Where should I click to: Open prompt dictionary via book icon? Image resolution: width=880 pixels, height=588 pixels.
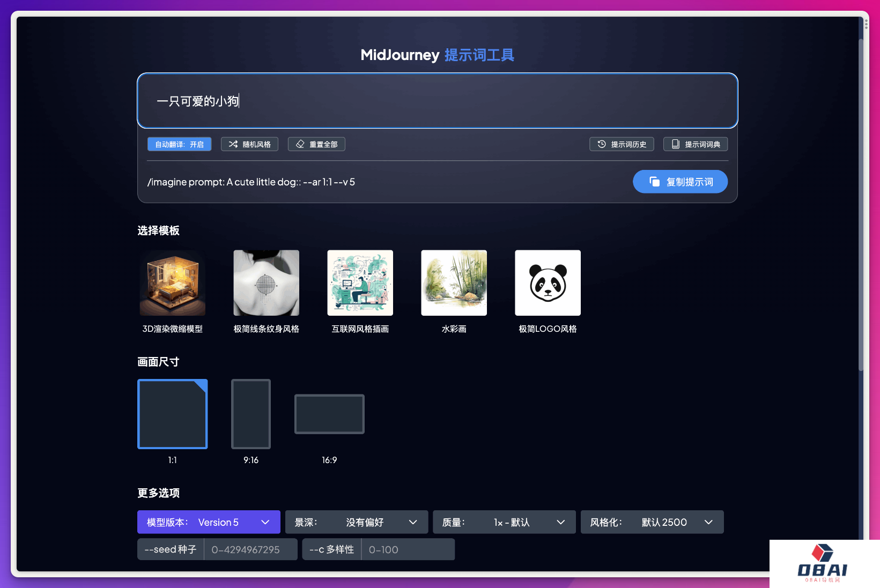pyautogui.click(x=676, y=144)
